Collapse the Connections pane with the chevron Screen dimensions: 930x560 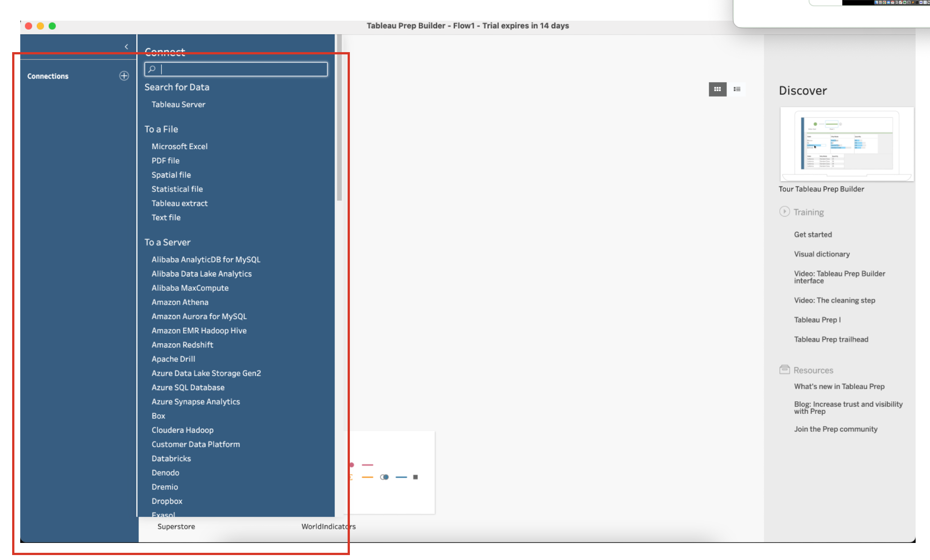pos(126,47)
